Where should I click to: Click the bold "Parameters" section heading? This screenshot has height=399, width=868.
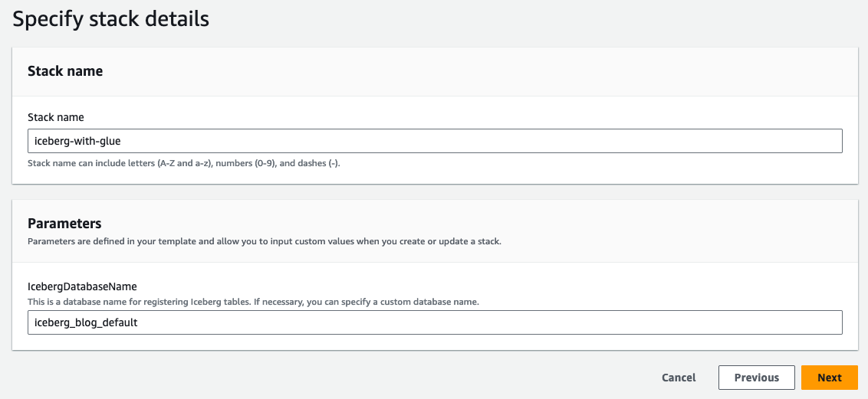(64, 224)
